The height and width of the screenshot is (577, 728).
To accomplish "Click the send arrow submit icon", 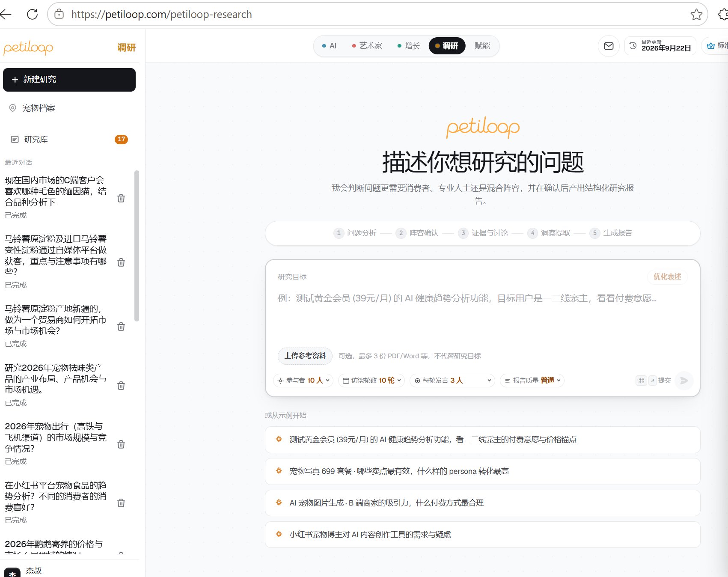I will 684,381.
